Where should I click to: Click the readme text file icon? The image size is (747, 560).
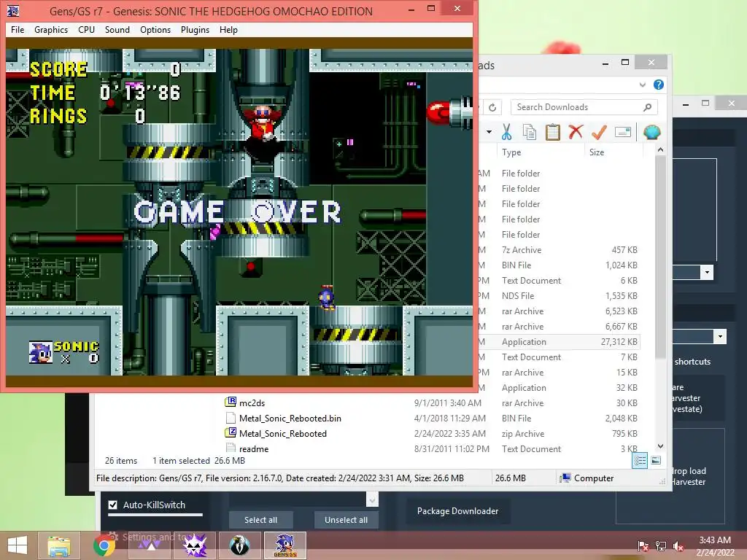[x=231, y=448]
